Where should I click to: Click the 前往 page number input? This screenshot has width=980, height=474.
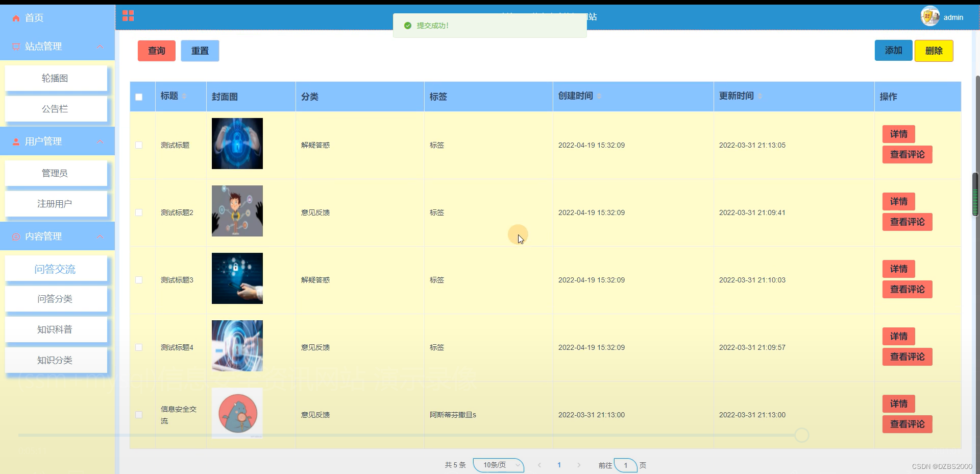[626, 465]
